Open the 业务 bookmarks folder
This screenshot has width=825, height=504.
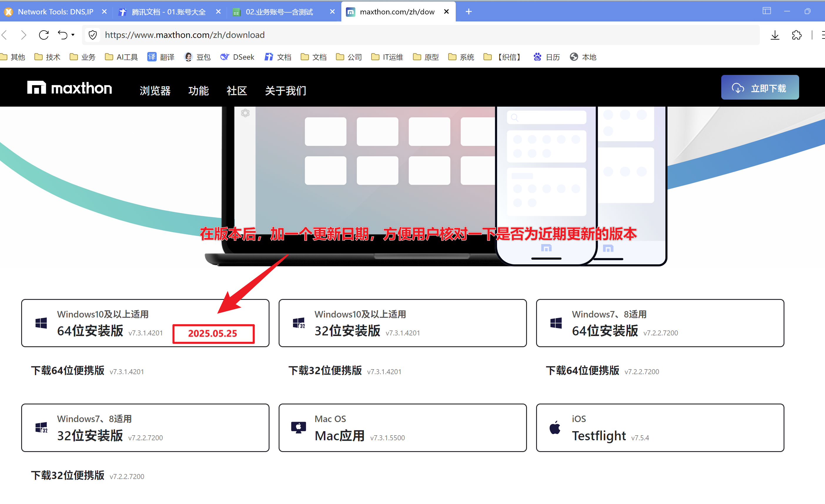(x=82, y=57)
